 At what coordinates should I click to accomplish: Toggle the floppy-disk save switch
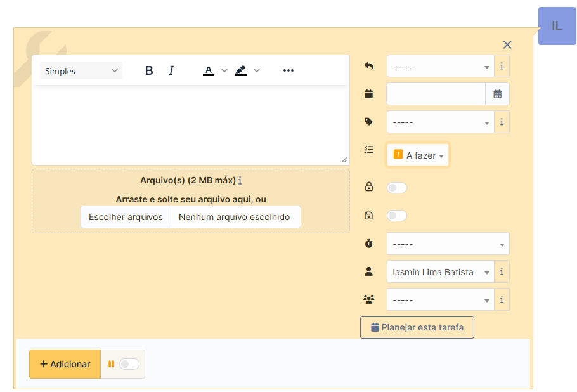point(397,216)
